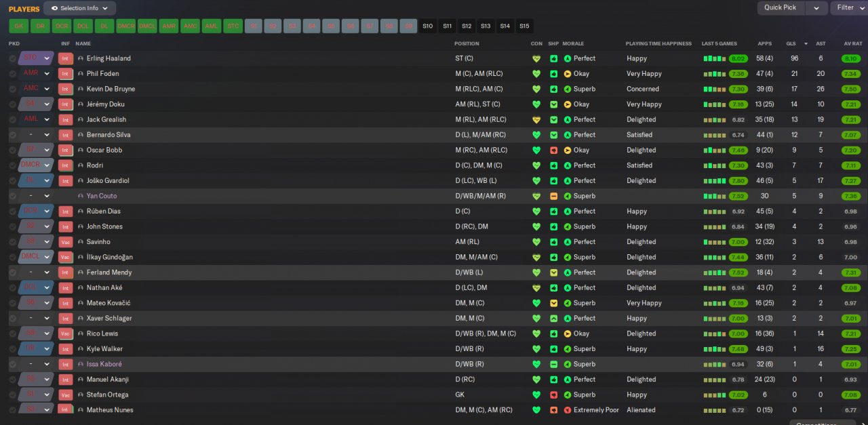Click Haaland's last 5 games form bars
Screen dimensions: 868x425
(x=714, y=58)
